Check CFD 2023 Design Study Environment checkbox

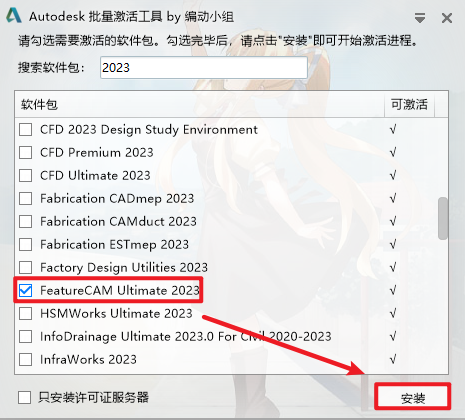[26, 129]
